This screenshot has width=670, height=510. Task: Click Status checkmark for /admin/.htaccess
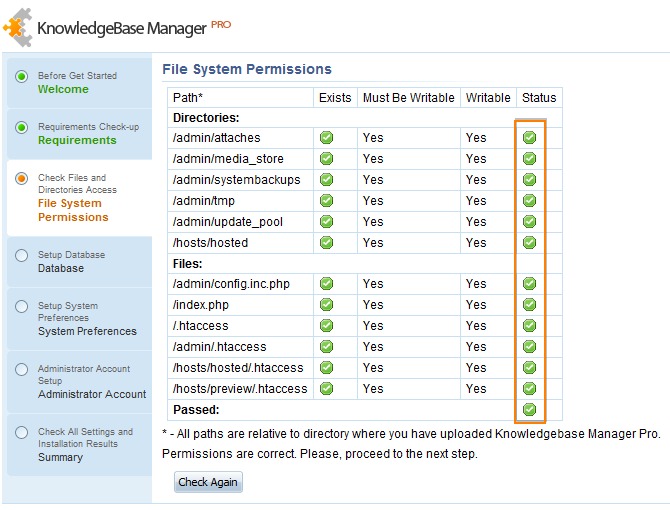coord(529,346)
